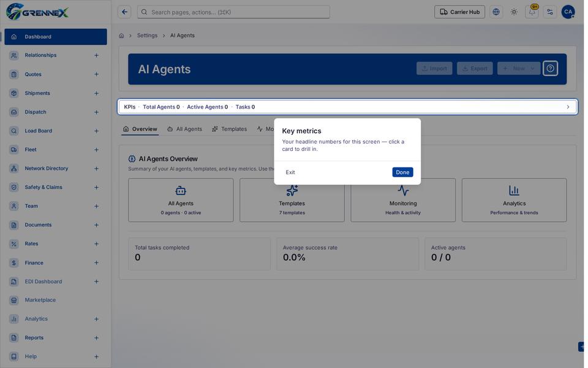Switch to the Templates tab
This screenshot has width=588, height=368.
click(x=230, y=129)
